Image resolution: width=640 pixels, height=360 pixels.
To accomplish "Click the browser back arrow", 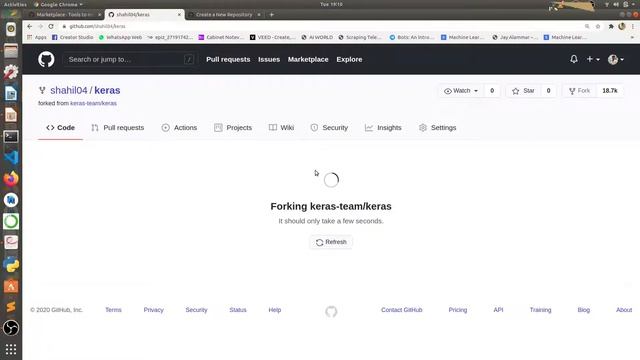I will point(29,26).
